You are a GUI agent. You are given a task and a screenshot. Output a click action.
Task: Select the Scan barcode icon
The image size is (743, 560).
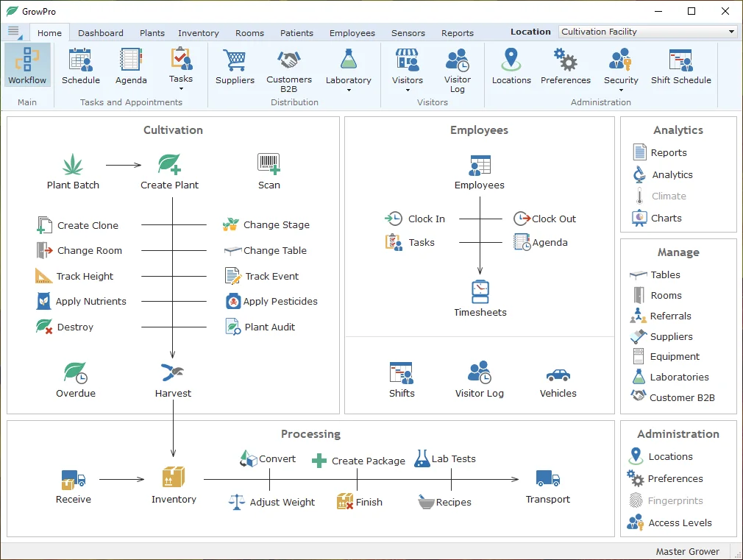pos(269,164)
